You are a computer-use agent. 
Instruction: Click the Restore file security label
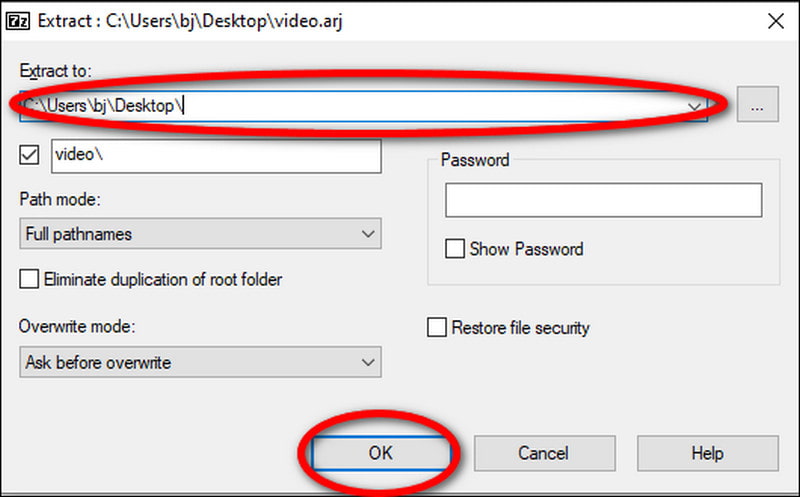pos(520,327)
